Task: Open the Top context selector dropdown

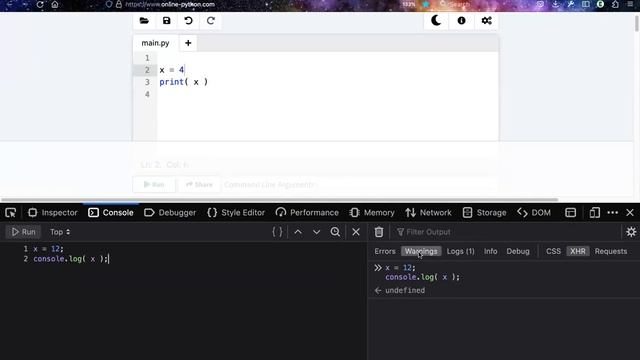Action: click(x=60, y=232)
